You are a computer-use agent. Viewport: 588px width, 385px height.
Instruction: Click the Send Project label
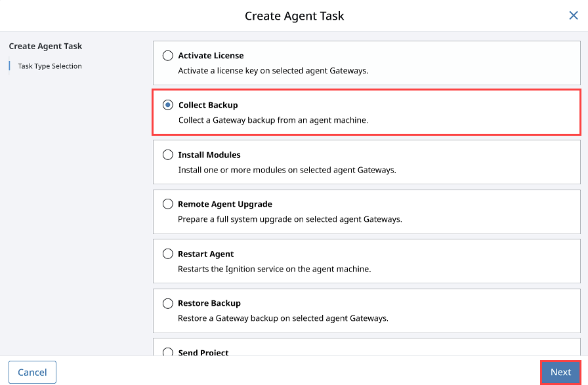(x=203, y=352)
